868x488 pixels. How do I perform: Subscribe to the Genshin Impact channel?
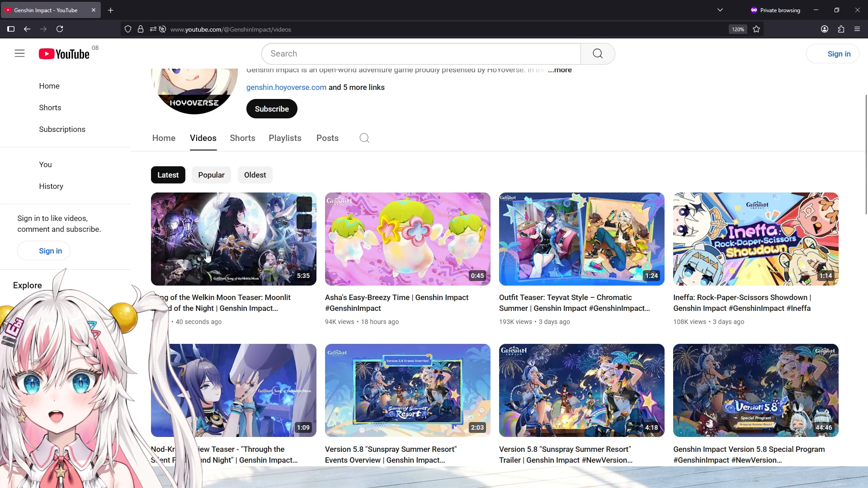pos(272,109)
